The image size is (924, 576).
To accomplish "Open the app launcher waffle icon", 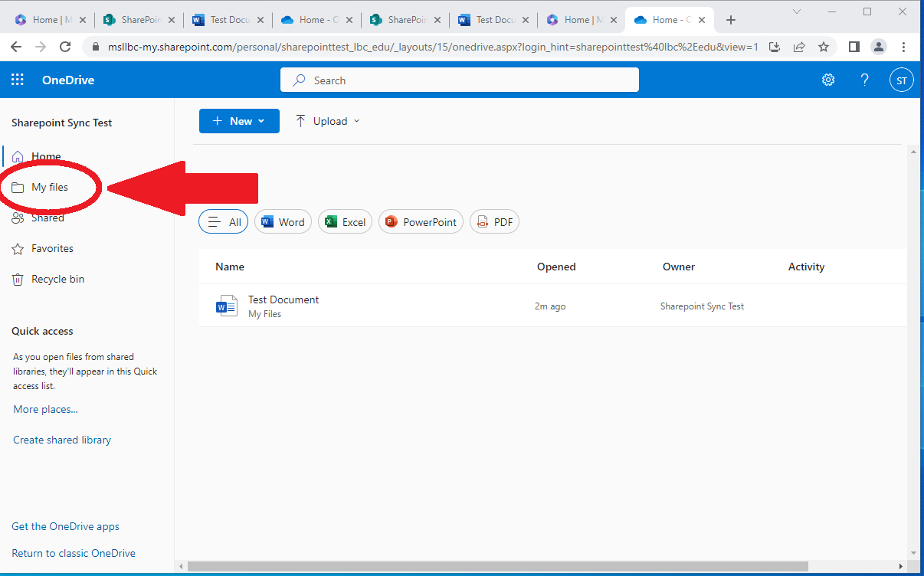I will click(x=18, y=80).
